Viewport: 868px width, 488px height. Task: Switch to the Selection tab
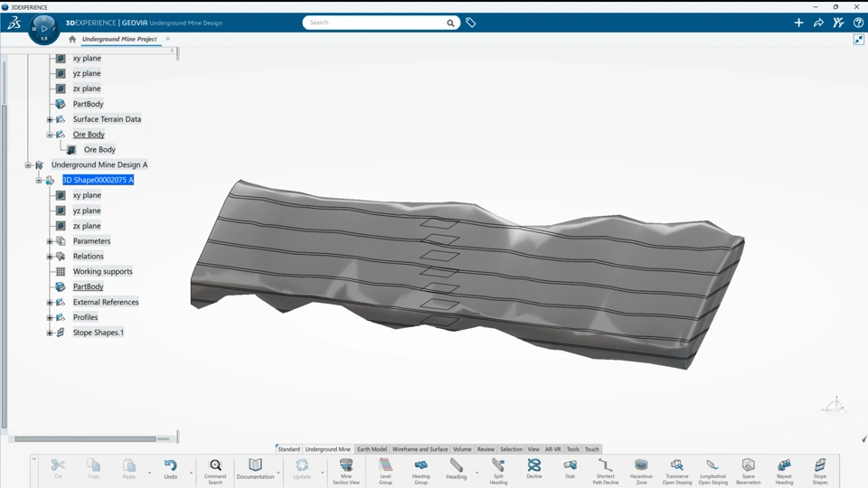511,449
